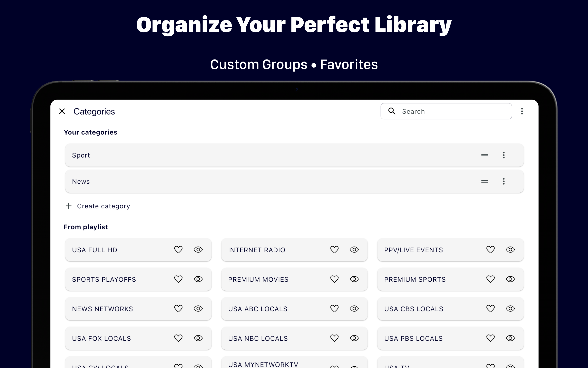Toggle visibility of PPV/LIVE EVENTS
This screenshot has width=588, height=368.
click(510, 250)
